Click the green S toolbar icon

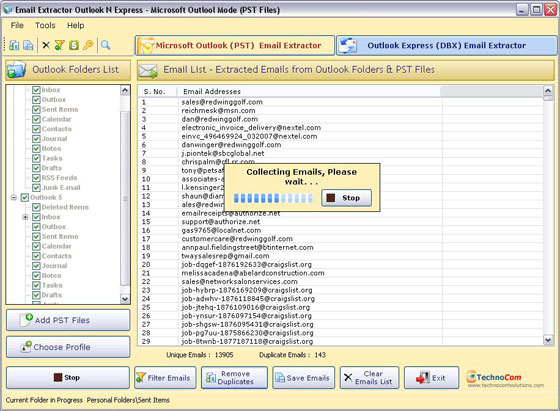[x=74, y=45]
